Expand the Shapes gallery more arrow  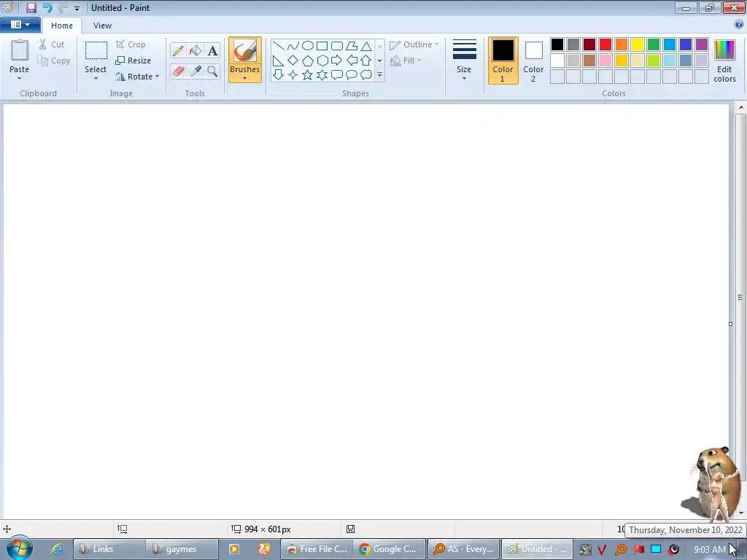tap(379, 75)
